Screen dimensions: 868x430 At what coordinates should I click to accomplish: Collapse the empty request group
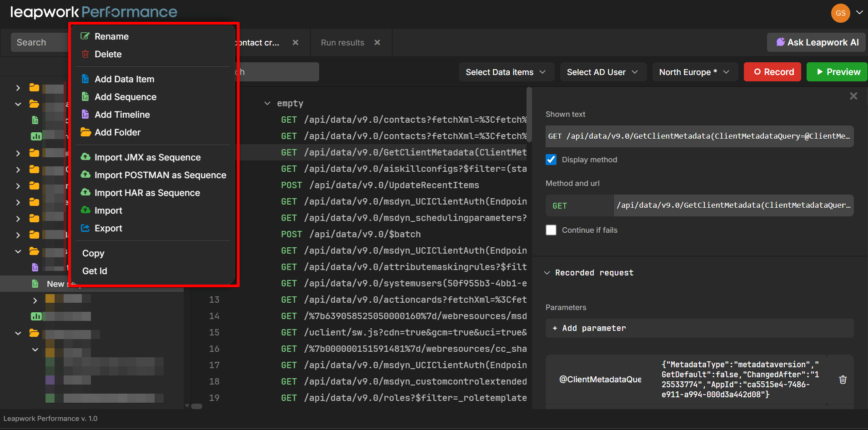(267, 104)
